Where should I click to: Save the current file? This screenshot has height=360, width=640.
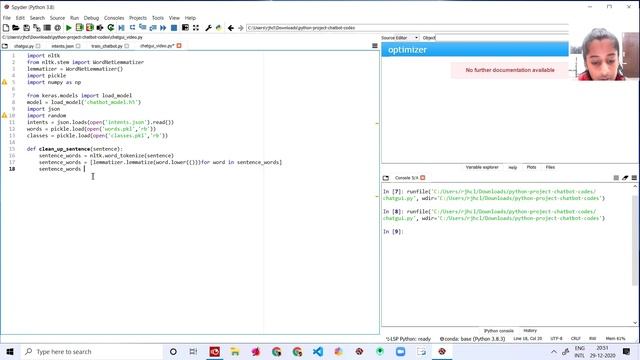point(27,28)
